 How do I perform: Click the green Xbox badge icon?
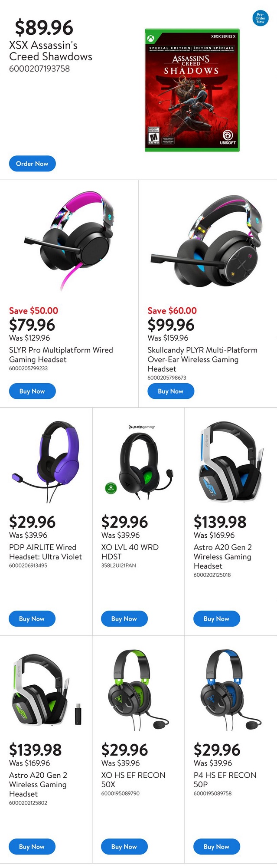click(111, 488)
